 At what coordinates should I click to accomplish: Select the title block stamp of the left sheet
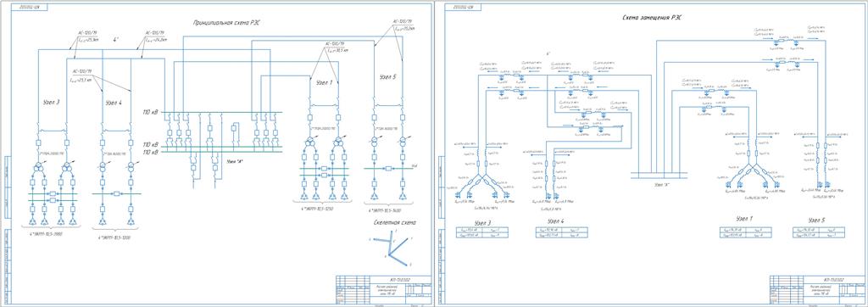[x=383, y=289]
